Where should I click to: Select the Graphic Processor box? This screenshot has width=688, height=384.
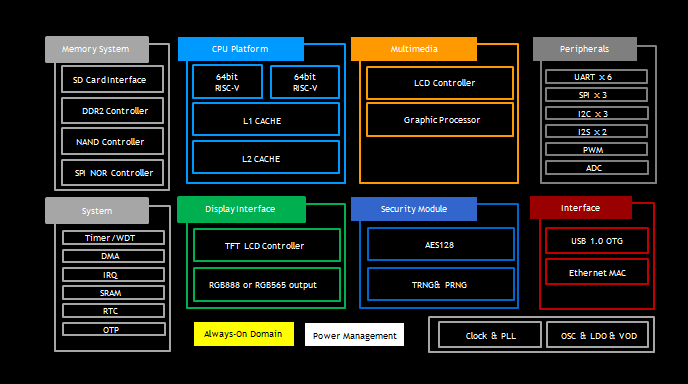[440, 120]
